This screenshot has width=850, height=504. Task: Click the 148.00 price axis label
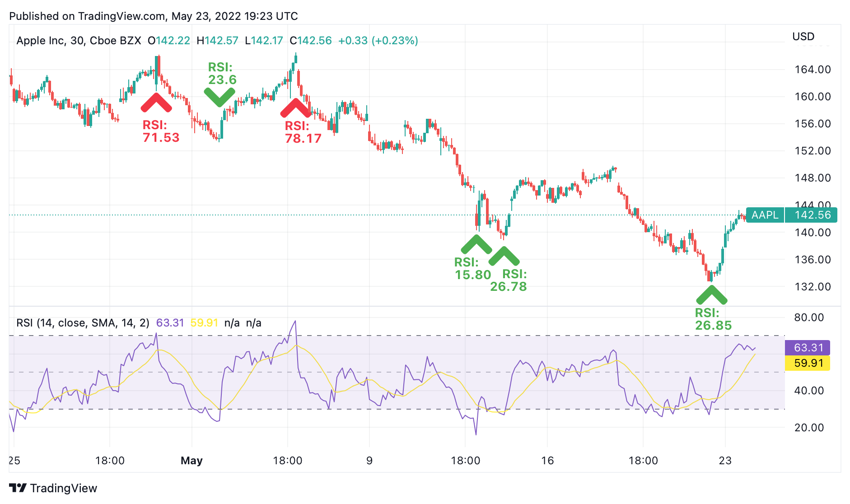[813, 178]
